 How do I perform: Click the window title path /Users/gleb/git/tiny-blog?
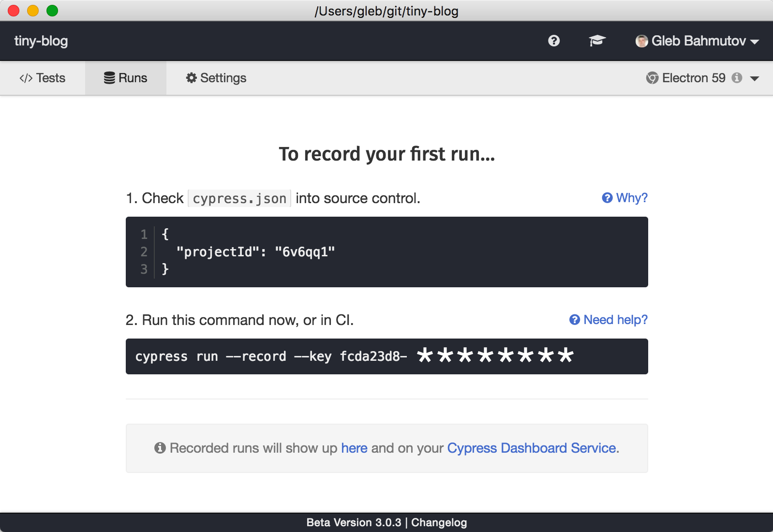click(x=386, y=11)
